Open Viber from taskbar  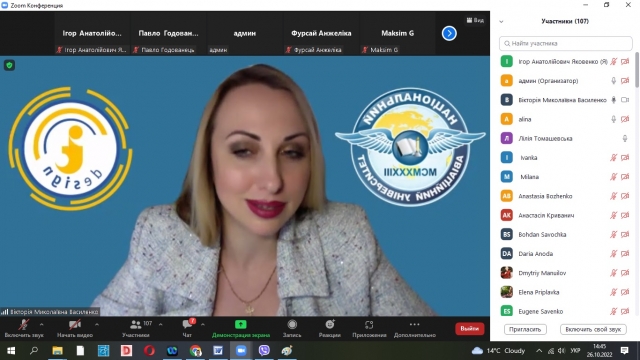264,351
